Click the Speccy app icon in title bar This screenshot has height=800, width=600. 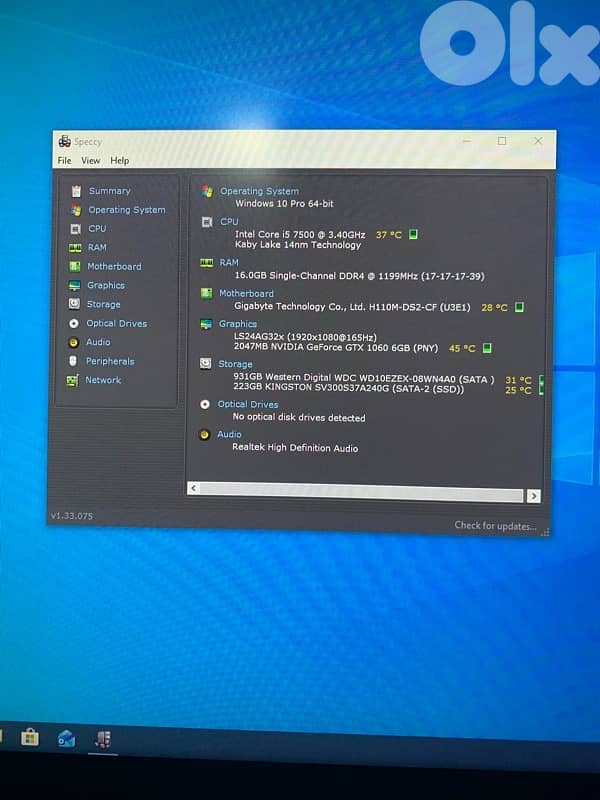(x=64, y=141)
